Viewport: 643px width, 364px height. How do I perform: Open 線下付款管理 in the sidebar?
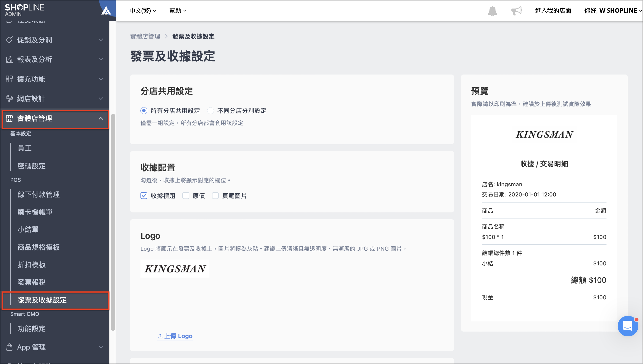(39, 194)
